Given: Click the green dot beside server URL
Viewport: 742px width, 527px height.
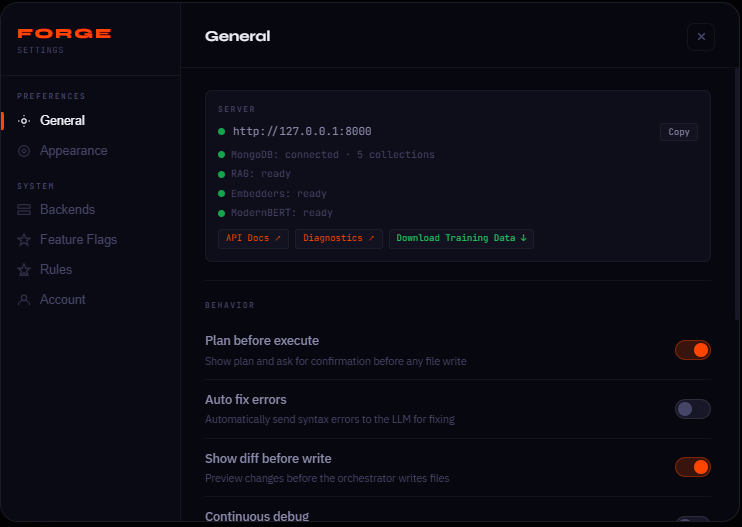Looking at the screenshot, I should pos(221,132).
